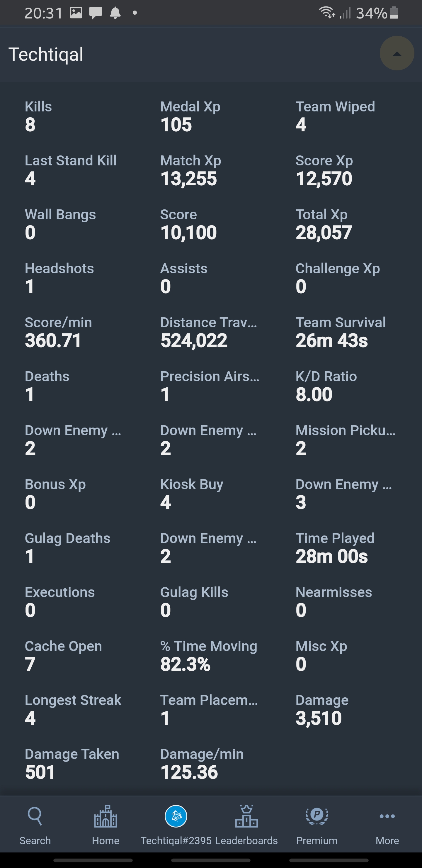Tap the Premium tab label
The image size is (422, 868).
[316, 841]
